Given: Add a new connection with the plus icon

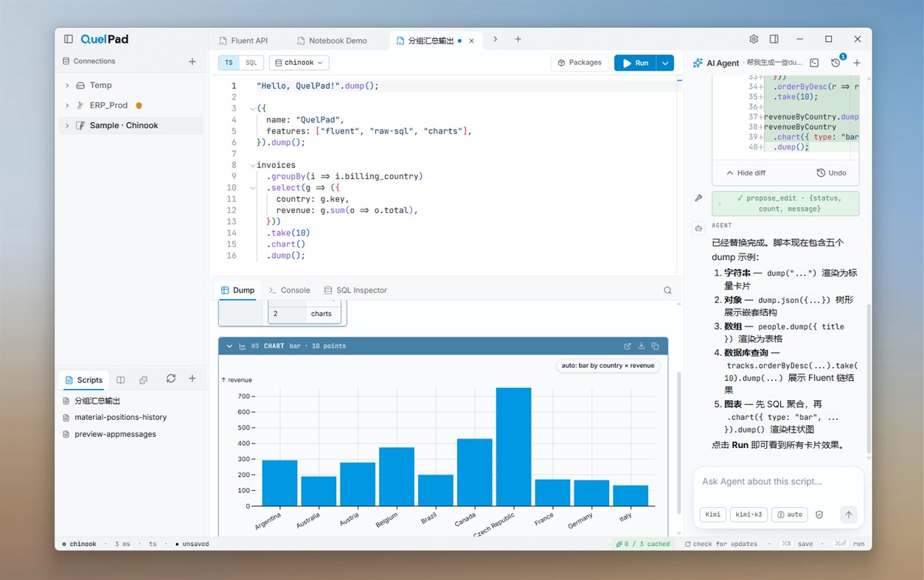Looking at the screenshot, I should pyautogui.click(x=192, y=61).
